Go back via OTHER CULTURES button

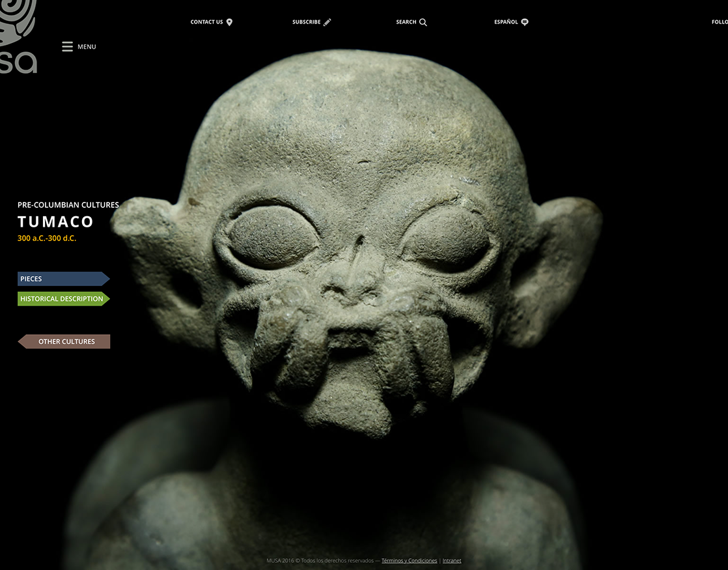(64, 341)
